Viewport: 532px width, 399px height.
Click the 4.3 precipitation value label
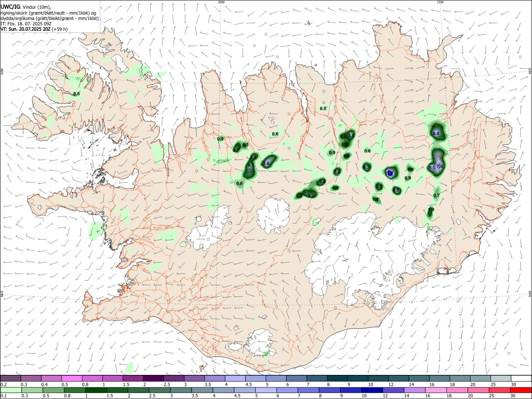click(366, 167)
